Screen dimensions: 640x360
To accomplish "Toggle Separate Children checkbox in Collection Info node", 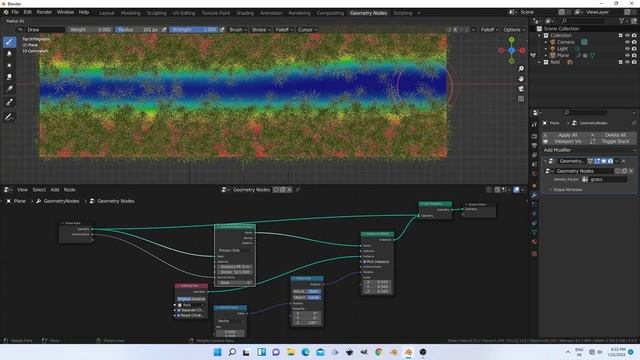I will pyautogui.click(x=179, y=310).
